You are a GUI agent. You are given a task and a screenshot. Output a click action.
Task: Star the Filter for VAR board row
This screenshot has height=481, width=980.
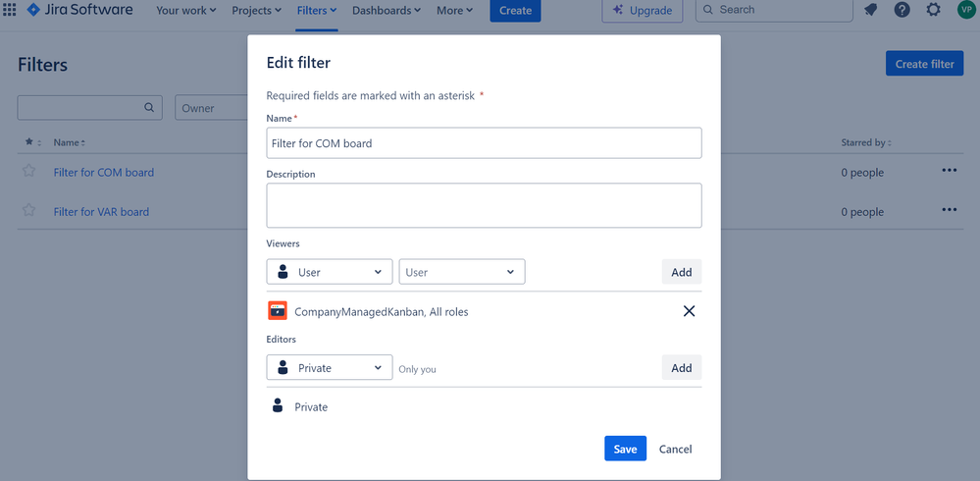pos(28,211)
